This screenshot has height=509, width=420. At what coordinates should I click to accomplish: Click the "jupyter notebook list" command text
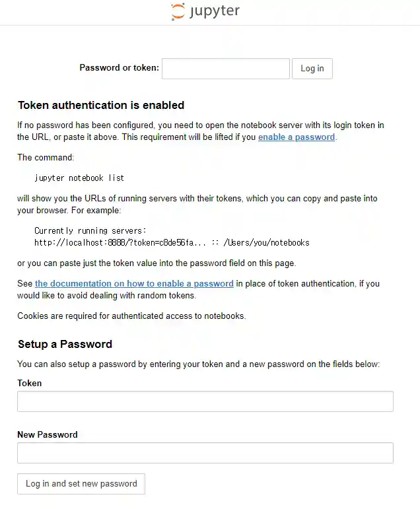point(79,178)
